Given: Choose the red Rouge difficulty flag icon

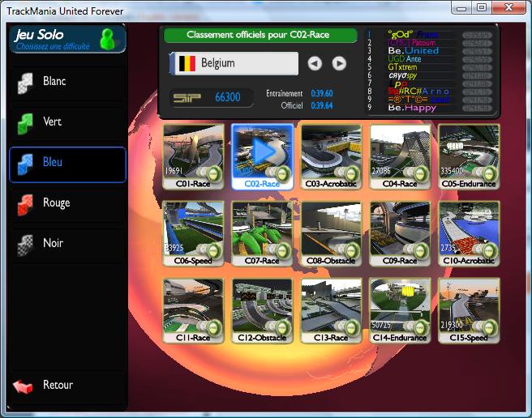Looking at the screenshot, I should coord(26,203).
